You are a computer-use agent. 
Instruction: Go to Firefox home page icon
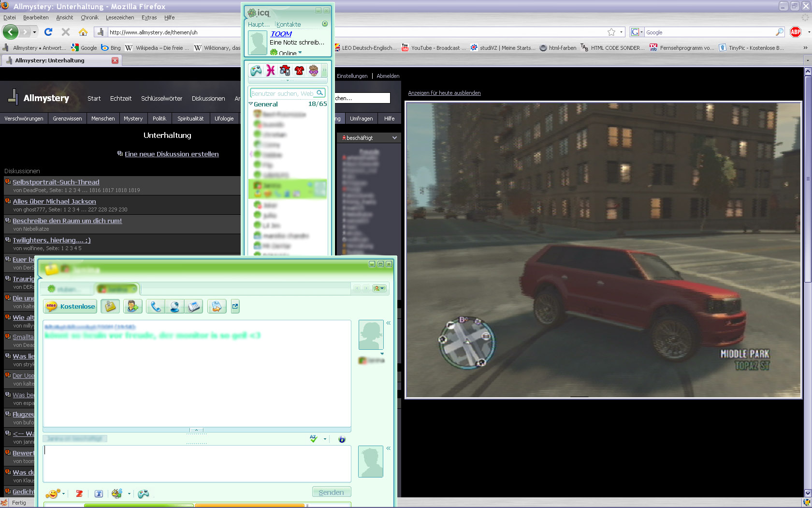coord(83,32)
